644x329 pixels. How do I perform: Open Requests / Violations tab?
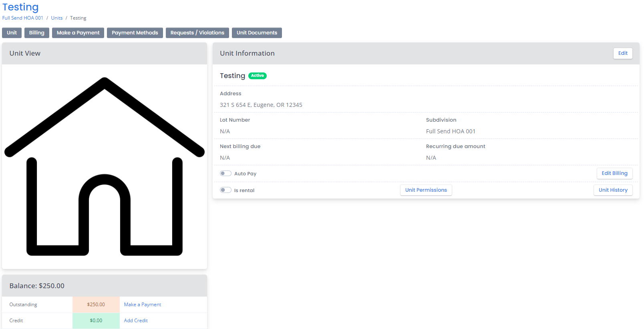click(x=197, y=33)
